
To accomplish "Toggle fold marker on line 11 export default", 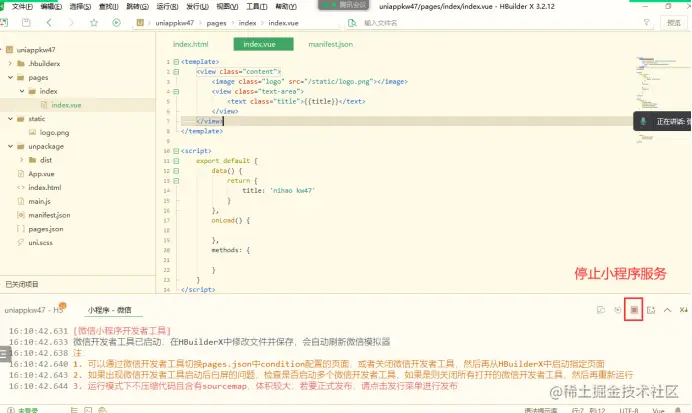I will tap(176, 161).
